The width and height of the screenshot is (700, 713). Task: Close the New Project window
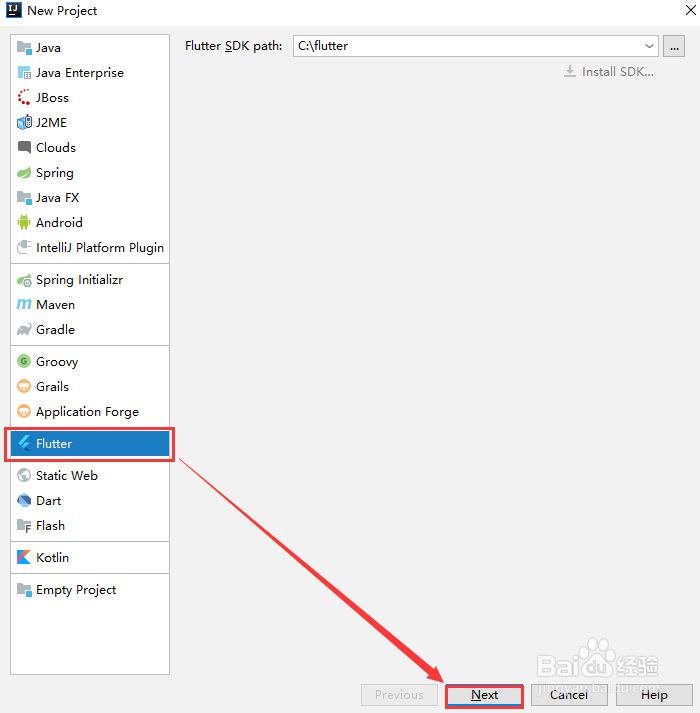(690, 10)
